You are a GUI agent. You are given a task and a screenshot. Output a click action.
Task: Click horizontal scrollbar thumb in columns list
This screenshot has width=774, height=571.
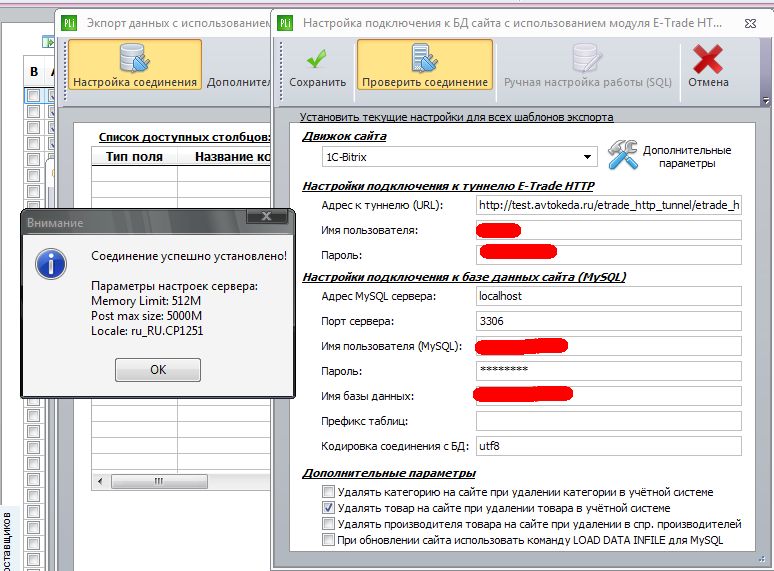159,481
